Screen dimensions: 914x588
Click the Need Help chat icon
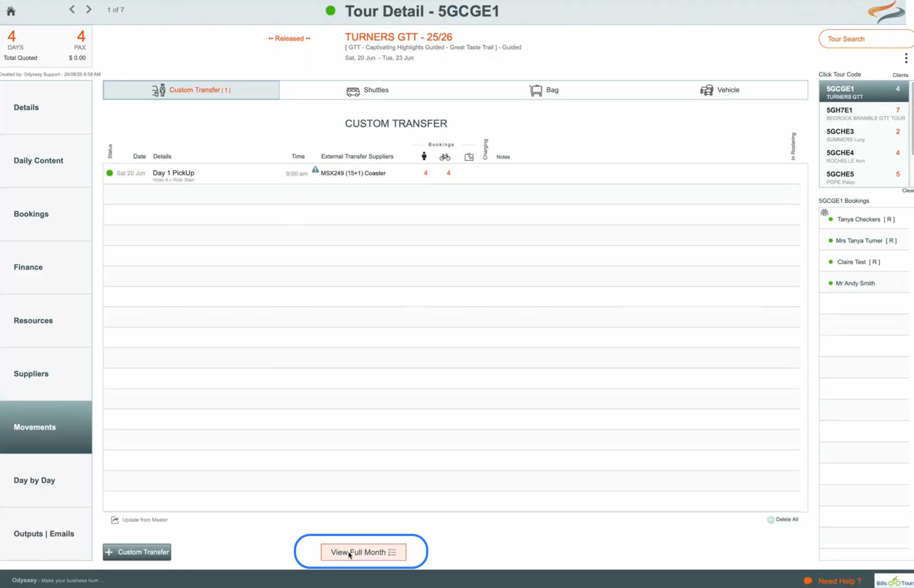point(807,581)
